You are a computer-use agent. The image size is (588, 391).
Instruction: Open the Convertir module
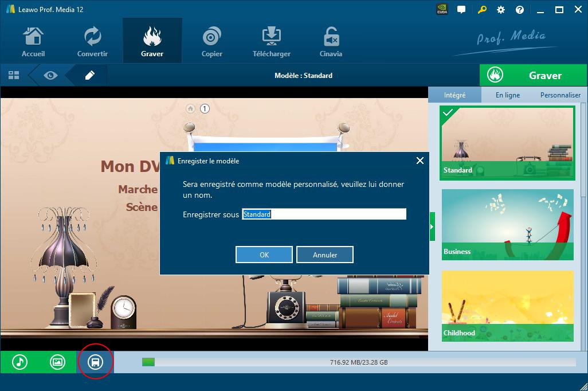[92, 42]
